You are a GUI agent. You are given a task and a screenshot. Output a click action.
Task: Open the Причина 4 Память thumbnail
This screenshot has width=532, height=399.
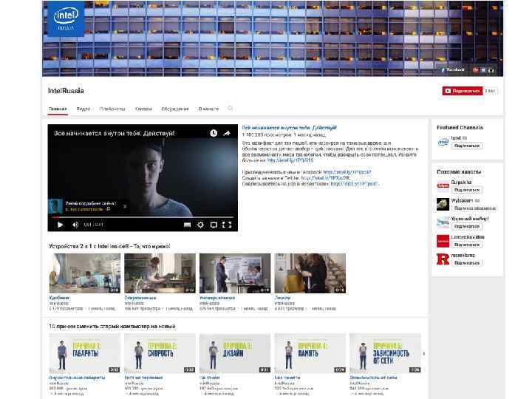(310, 353)
